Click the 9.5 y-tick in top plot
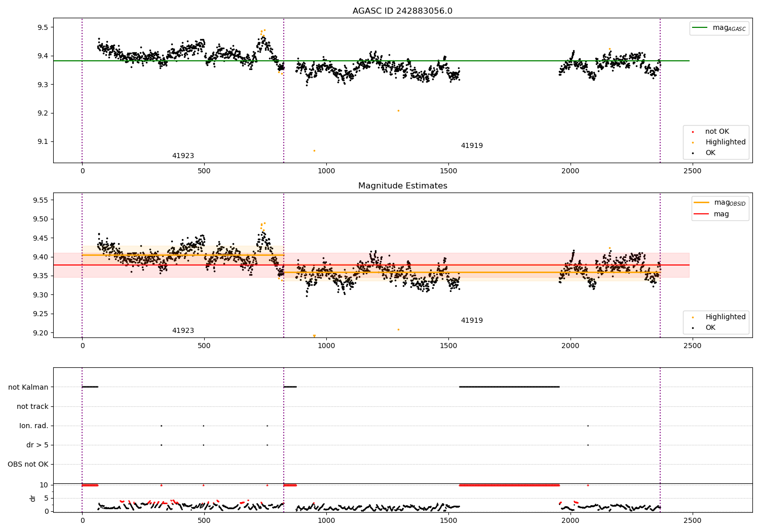 (43, 27)
